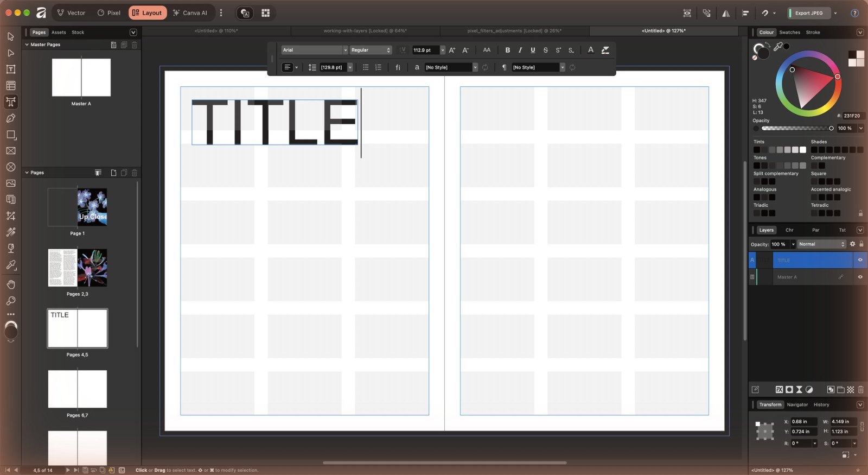The width and height of the screenshot is (868, 475).
Task: Select the Zoom tool
Action: click(11, 300)
